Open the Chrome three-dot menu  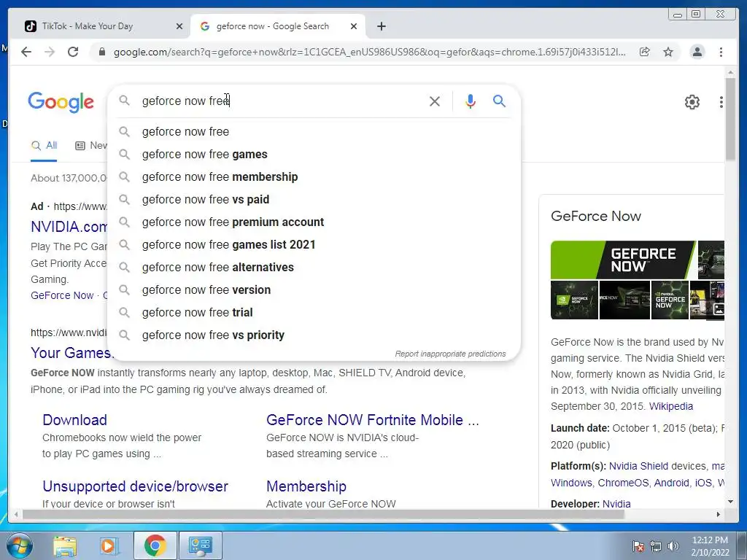pos(721,52)
